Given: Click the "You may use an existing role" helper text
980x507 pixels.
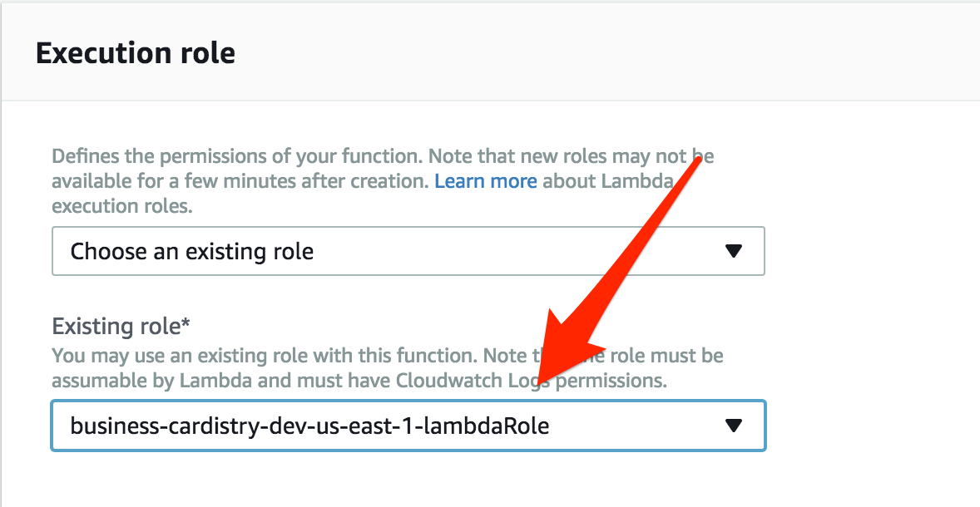Looking at the screenshot, I should pos(200,356).
